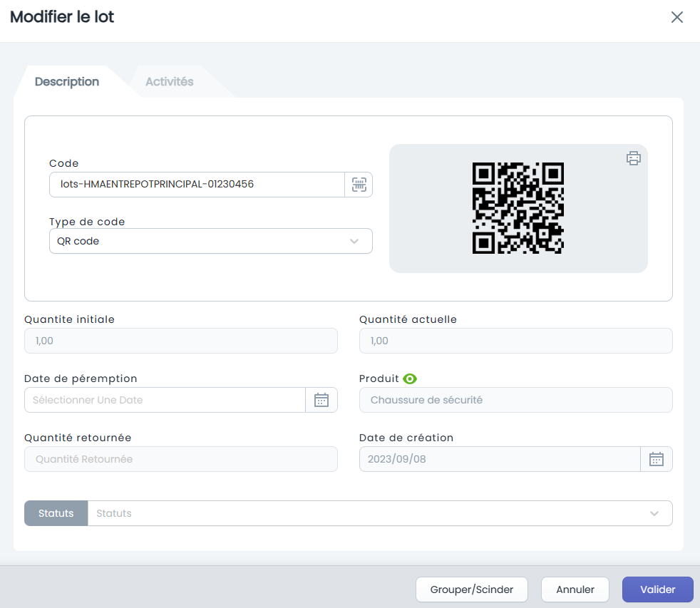Image resolution: width=700 pixels, height=608 pixels.
Task: Focus the Code input field
Action: 197,185
